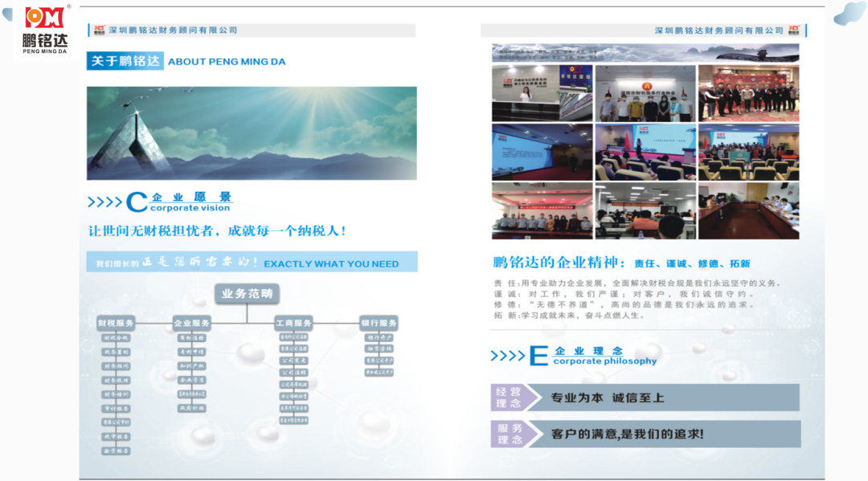
Task: Click the 财务顾问 item under 财税服务
Action: [x=116, y=366]
